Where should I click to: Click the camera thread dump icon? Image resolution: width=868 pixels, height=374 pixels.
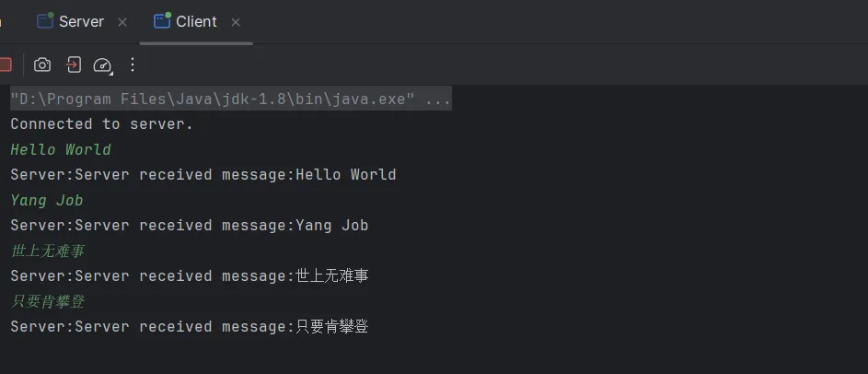tap(42, 64)
